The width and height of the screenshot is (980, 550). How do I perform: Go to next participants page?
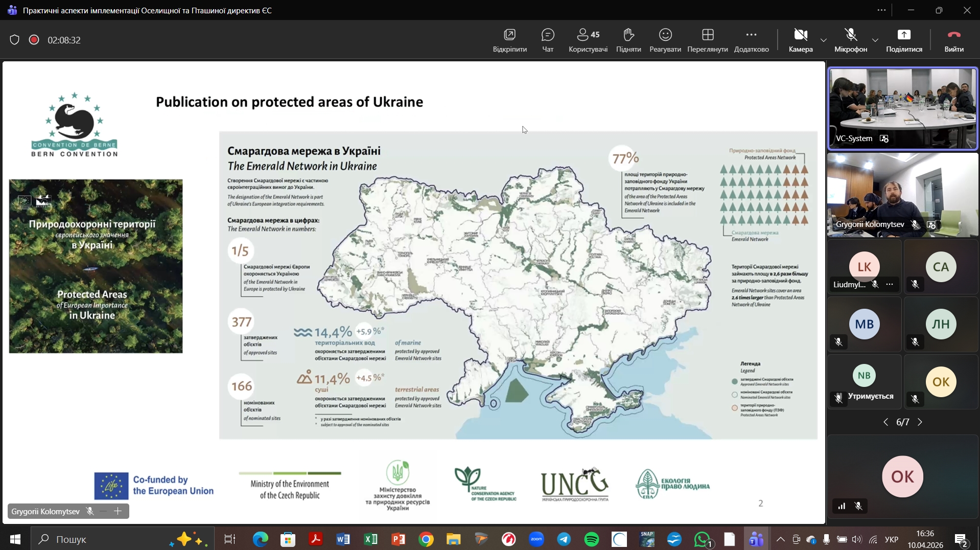920,422
